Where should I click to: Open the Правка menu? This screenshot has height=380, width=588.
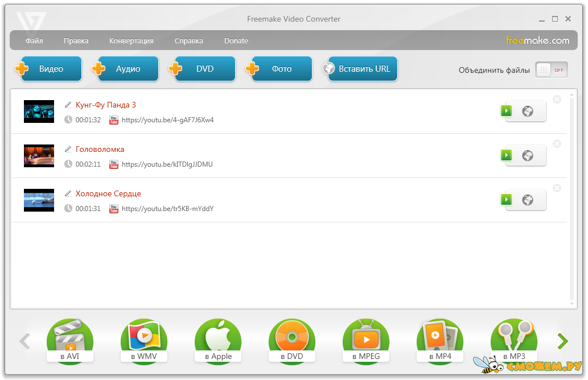[76, 40]
